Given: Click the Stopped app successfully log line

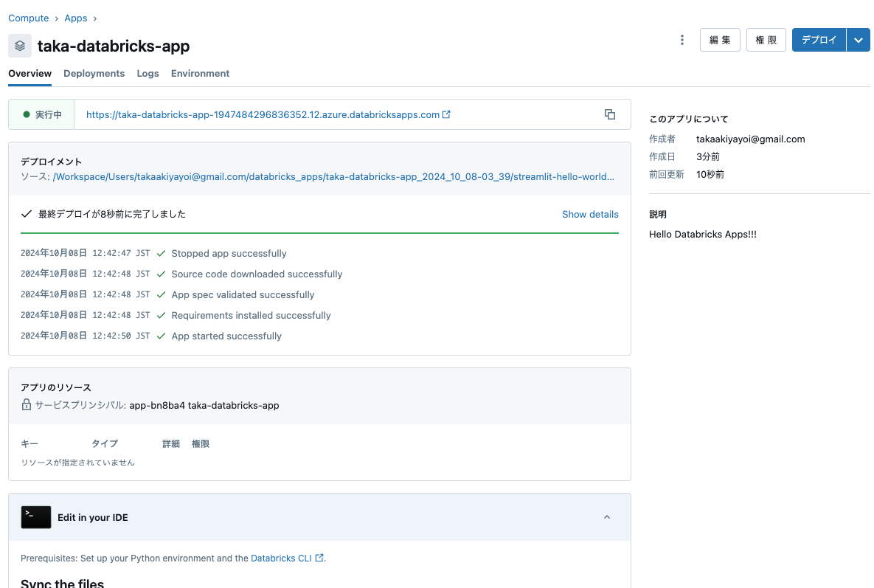Looking at the screenshot, I should [x=229, y=254].
